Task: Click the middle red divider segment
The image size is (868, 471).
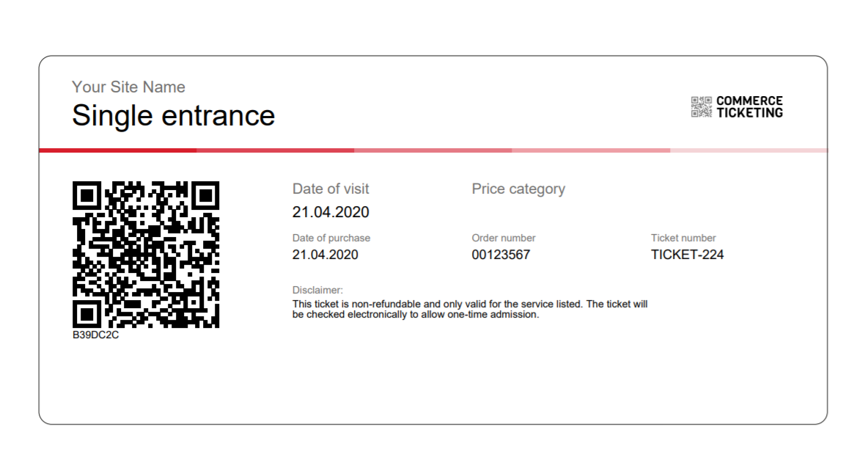Action: (x=433, y=150)
